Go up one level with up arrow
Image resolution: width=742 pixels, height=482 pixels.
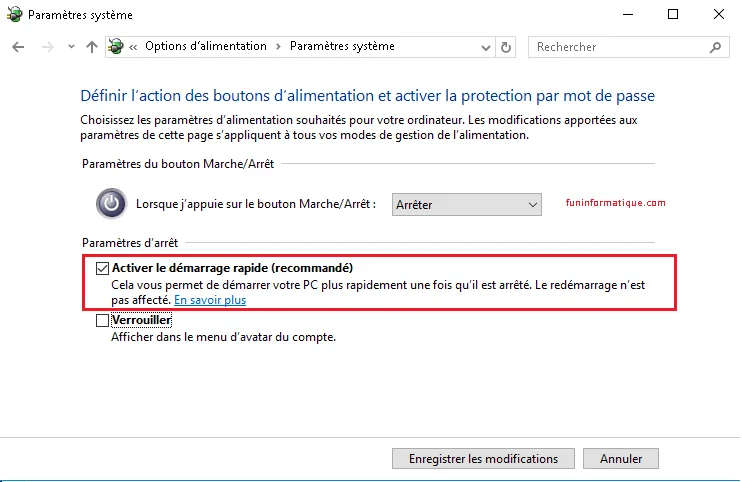[92, 47]
